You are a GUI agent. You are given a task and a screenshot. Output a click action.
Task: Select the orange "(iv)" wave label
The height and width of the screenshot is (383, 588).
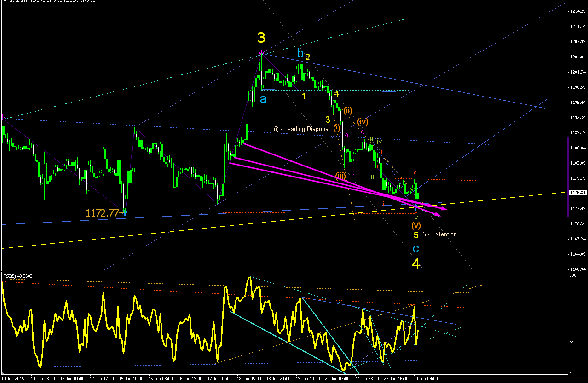coord(363,121)
